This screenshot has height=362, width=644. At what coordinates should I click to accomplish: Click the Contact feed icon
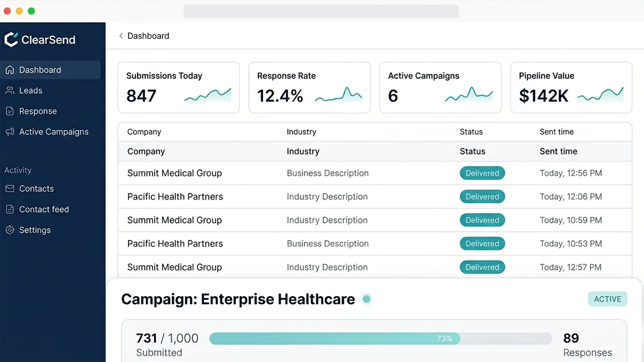(10, 209)
